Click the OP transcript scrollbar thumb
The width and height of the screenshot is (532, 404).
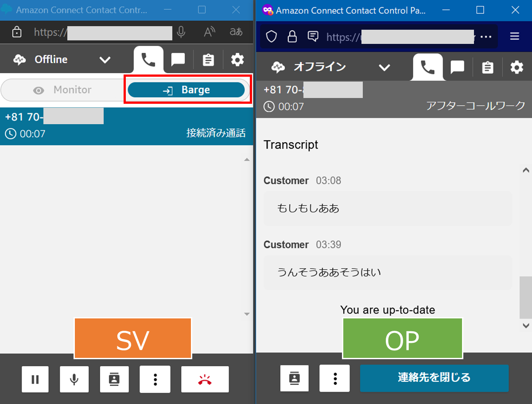(526, 297)
